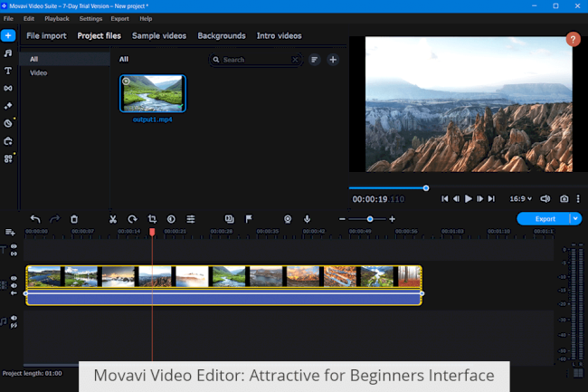Click the blue Export button

tap(544, 219)
